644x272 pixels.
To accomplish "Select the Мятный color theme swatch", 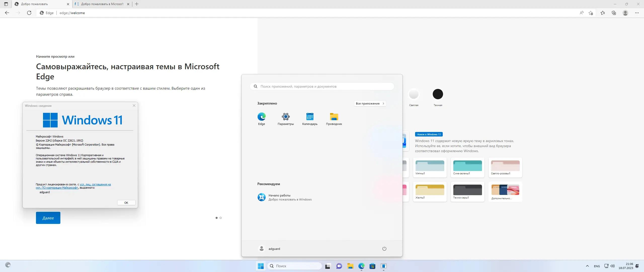I will 429,167.
